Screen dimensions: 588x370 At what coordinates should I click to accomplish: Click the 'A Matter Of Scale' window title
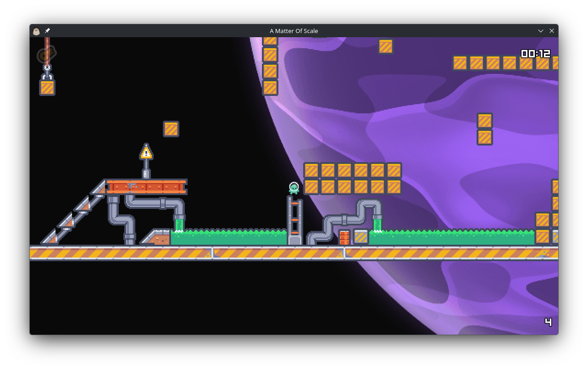click(294, 31)
